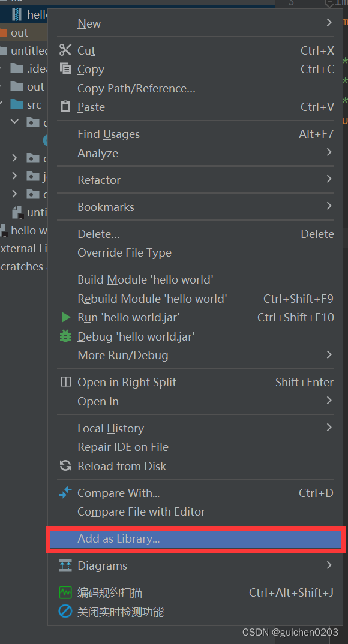Click the Cut scissors icon
This screenshot has height=644, width=348.
pos(65,50)
